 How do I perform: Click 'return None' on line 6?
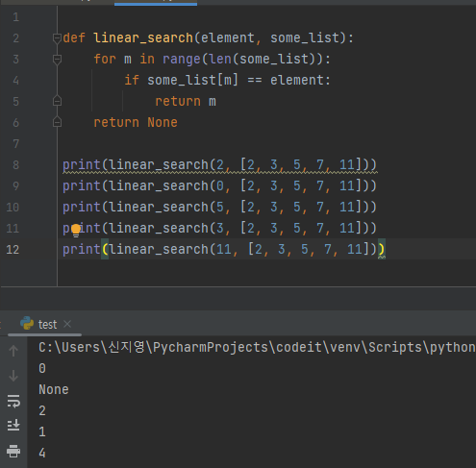(x=136, y=122)
